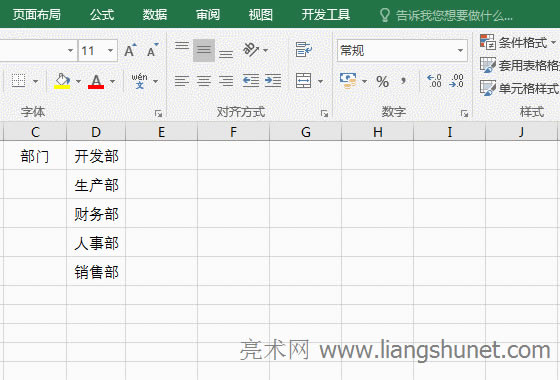This screenshot has width=560, height=380.
Task: Open the number format 常规 dropdown
Action: click(460, 50)
